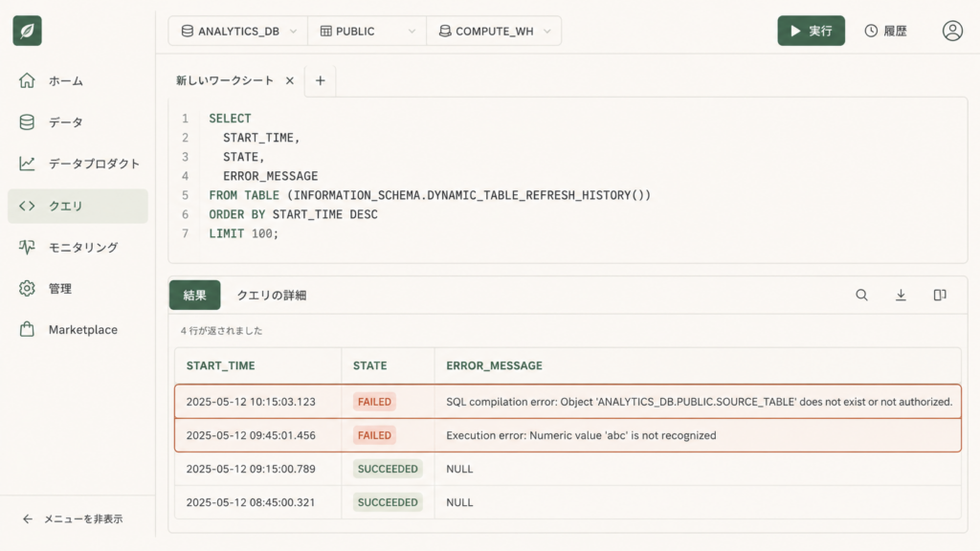This screenshot has height=551, width=980.
Task: Click the SUCCEEDED badge in the 08:45:00 row
Action: coord(388,502)
